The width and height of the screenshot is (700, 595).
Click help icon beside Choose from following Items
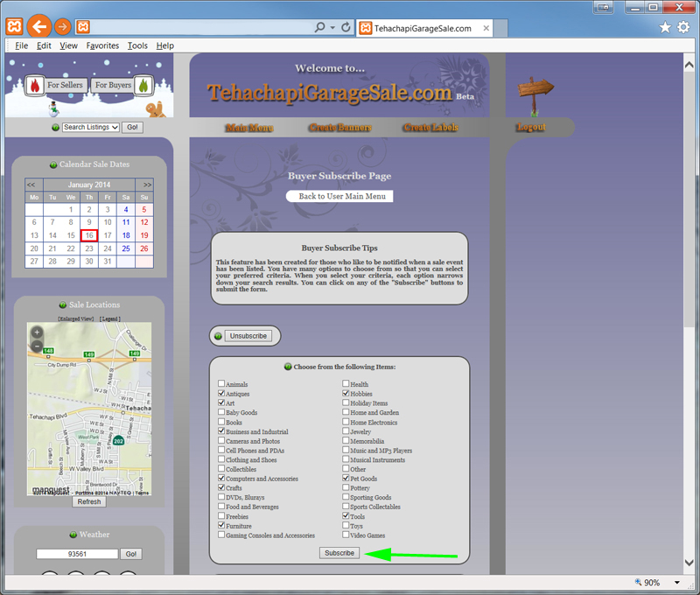click(288, 367)
